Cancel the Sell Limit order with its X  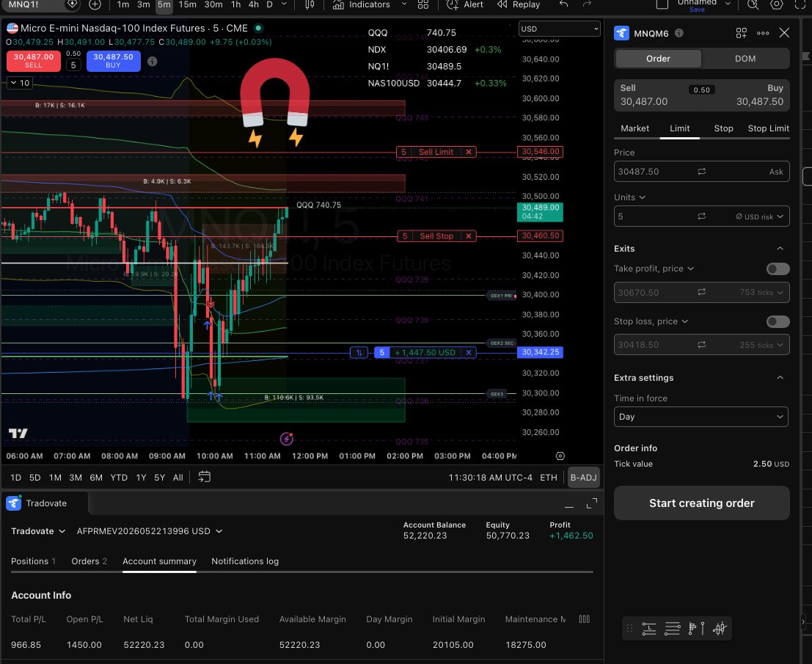pyautogui.click(x=469, y=152)
